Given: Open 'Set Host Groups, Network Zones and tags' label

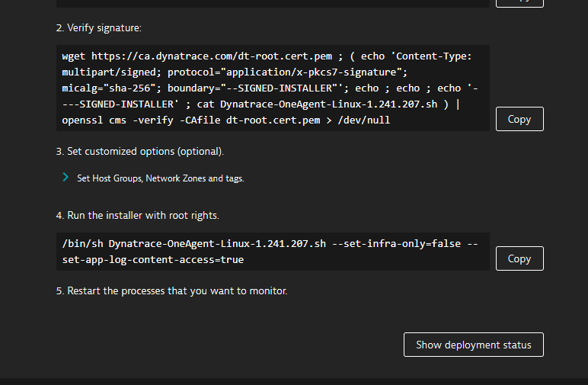Looking at the screenshot, I should (160, 178).
